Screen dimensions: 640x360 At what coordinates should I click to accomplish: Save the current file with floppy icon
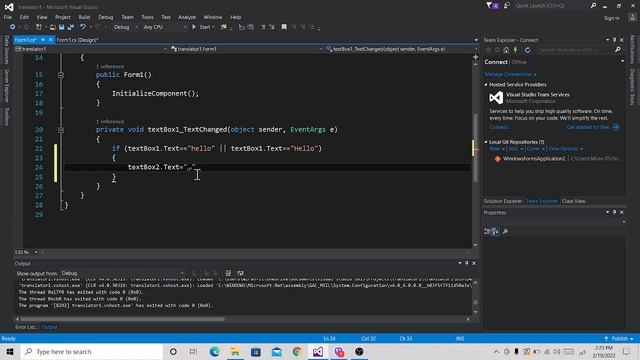(62, 27)
